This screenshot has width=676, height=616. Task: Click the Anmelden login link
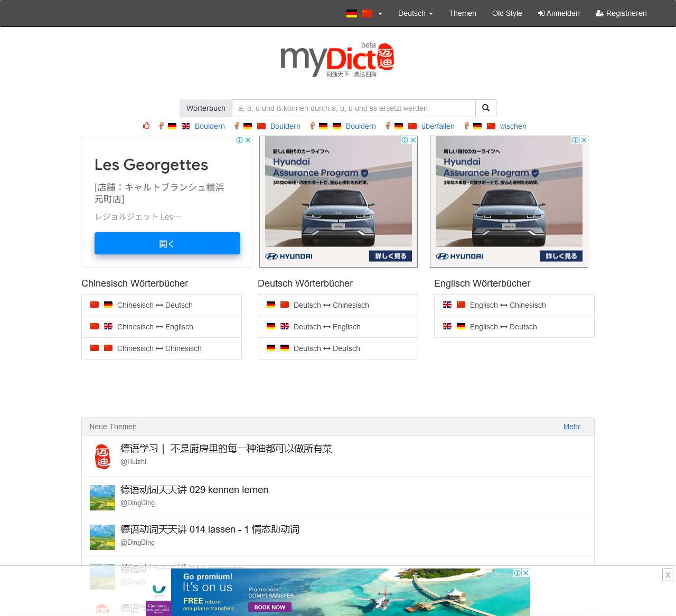[x=558, y=13]
